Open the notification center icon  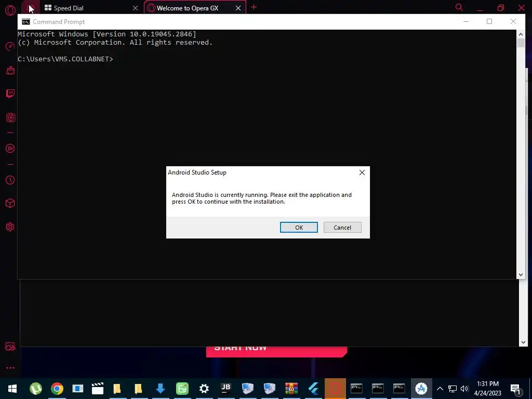tap(515, 389)
